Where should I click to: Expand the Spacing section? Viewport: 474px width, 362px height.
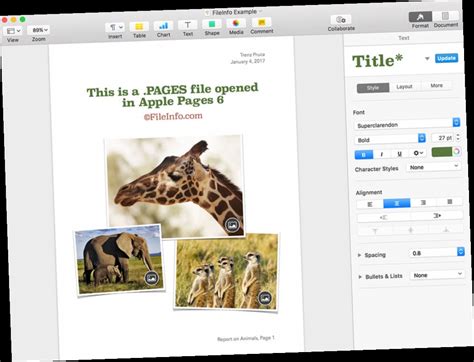click(x=359, y=255)
